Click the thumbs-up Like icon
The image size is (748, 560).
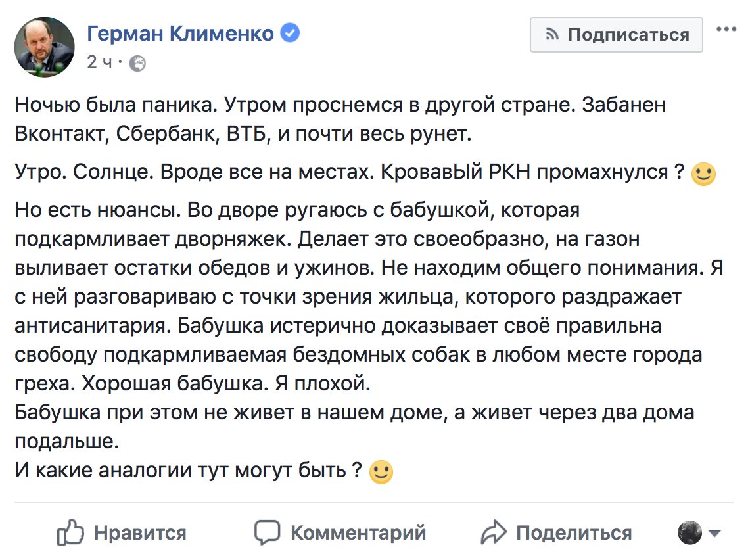(71, 532)
